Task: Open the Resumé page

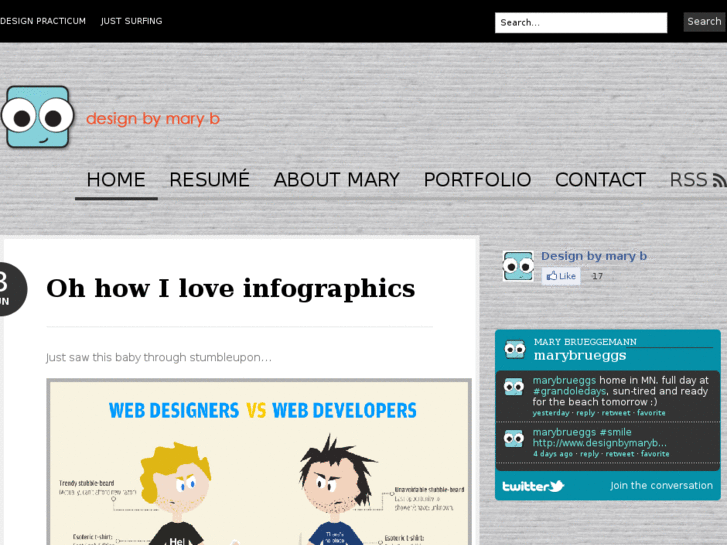Action: [210, 180]
